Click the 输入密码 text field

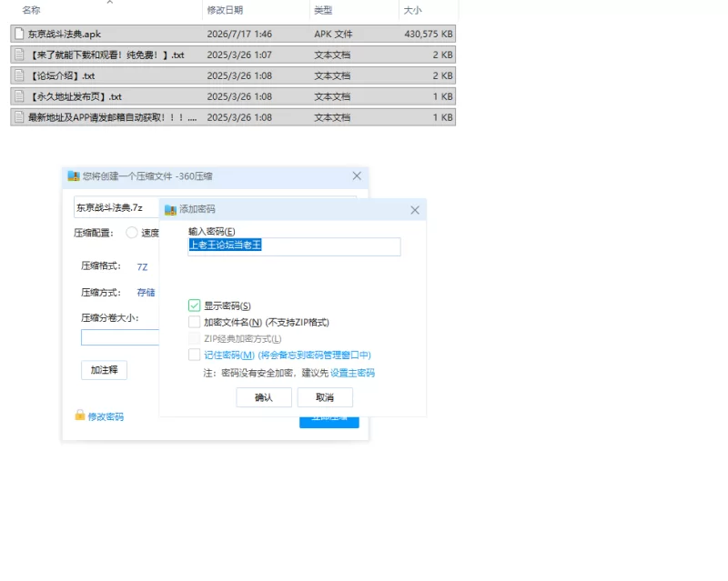tap(294, 246)
